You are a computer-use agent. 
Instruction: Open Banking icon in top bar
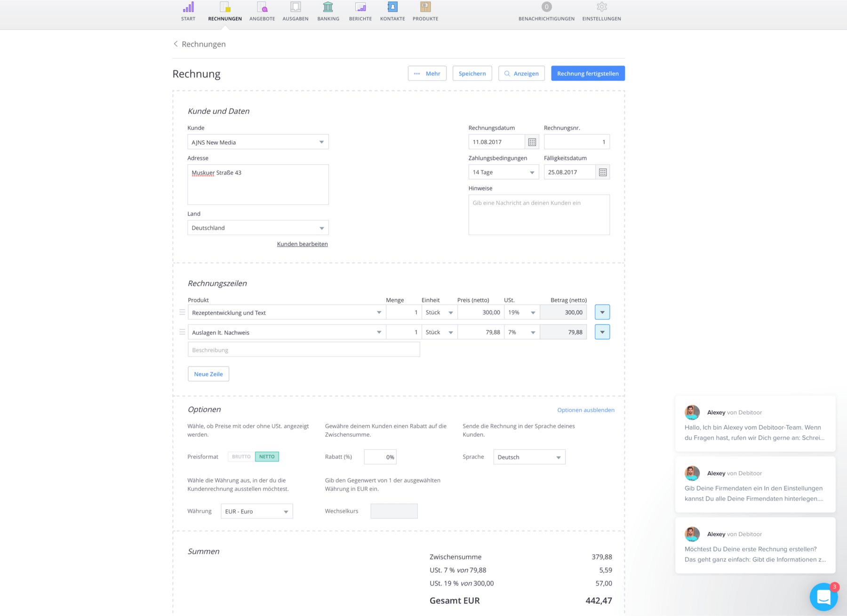tap(328, 8)
